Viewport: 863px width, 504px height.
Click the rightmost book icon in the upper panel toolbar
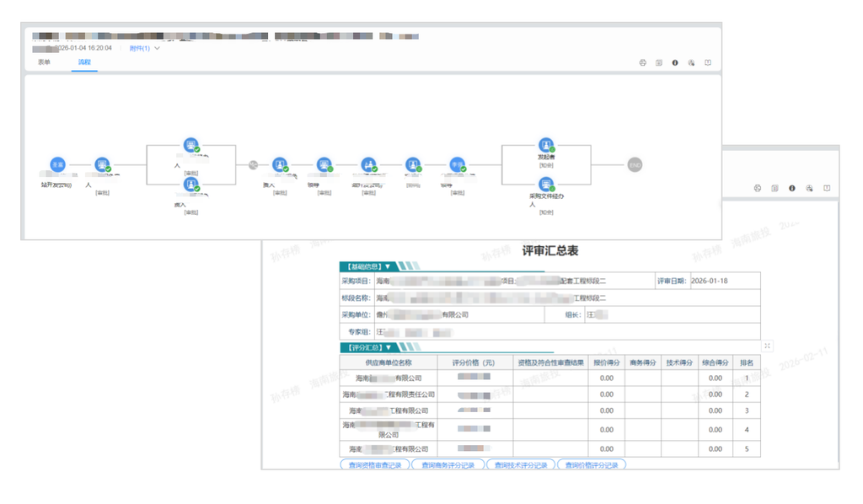(708, 62)
